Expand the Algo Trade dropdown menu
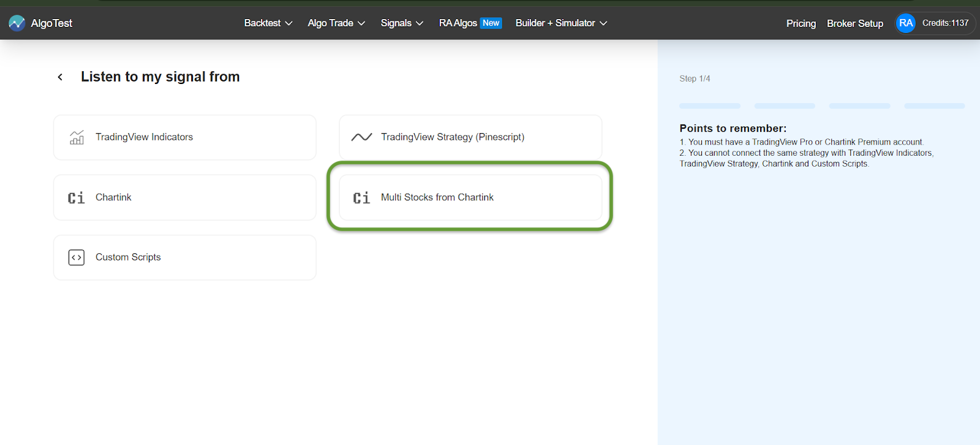This screenshot has height=445, width=980. (x=336, y=23)
